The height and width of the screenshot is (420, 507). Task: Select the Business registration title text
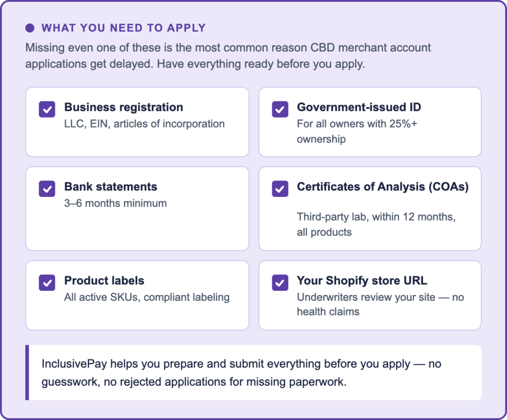[123, 107]
